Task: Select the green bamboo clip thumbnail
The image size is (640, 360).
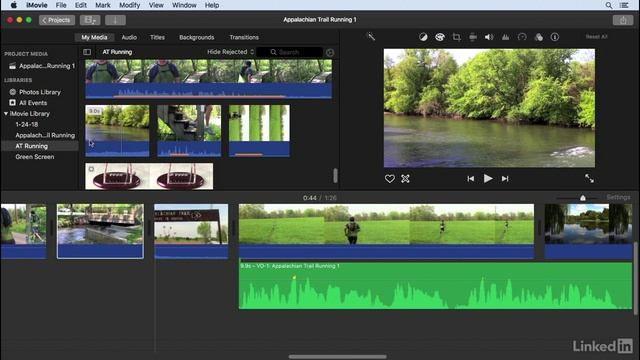Action: tap(259, 131)
